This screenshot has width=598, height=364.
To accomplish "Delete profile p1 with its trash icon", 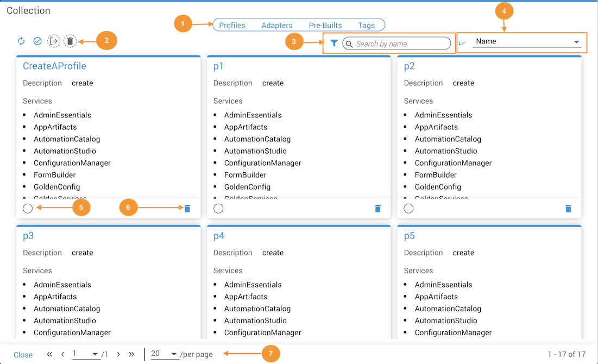I will pos(378,209).
